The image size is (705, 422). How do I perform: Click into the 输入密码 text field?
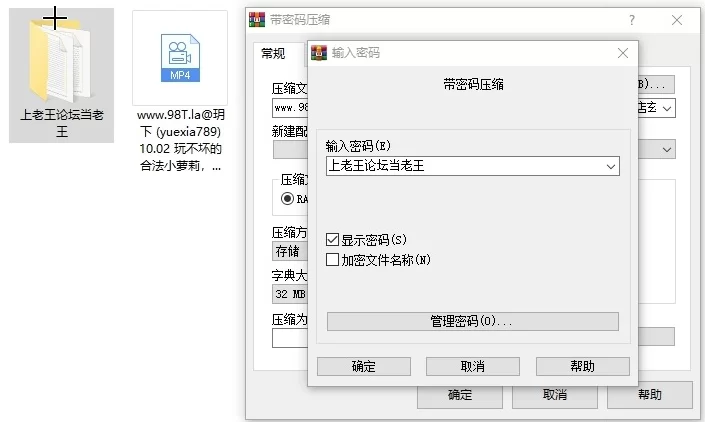coord(464,166)
